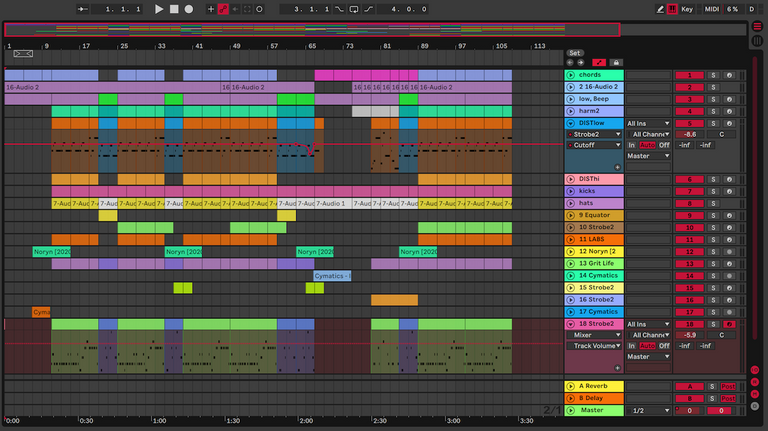
Task: Toggle the Loop switch in transport
Action: [354, 9]
